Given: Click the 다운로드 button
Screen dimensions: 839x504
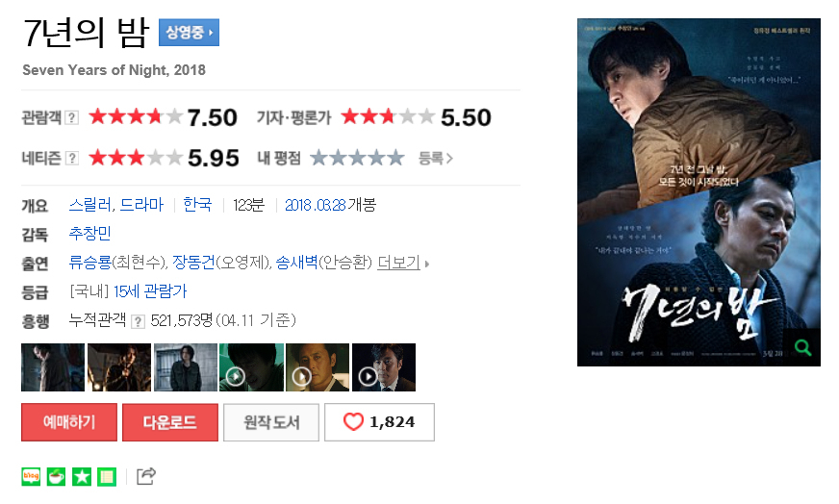Looking at the screenshot, I should click(170, 422).
